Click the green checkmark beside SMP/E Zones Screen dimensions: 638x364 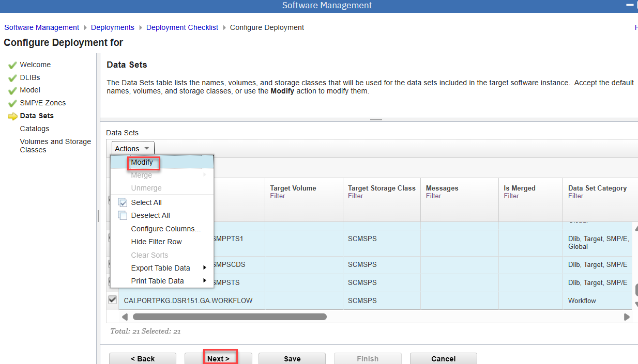[12, 103]
